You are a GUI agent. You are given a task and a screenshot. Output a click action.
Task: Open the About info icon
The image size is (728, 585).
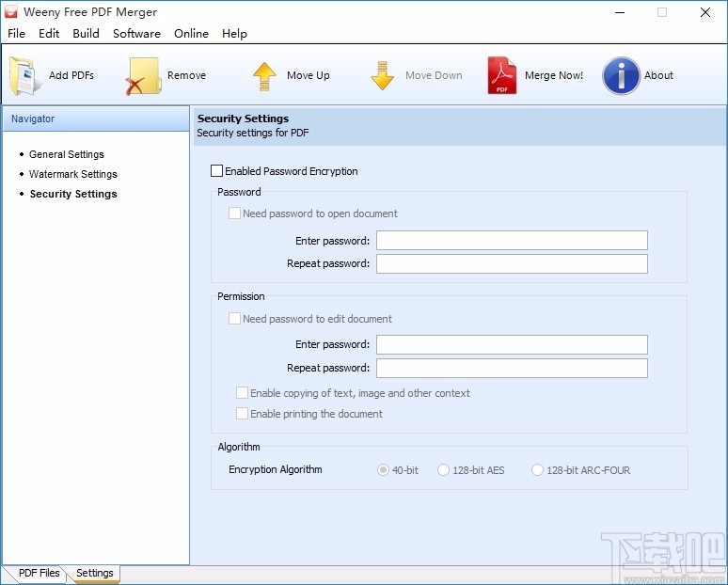[x=621, y=75]
